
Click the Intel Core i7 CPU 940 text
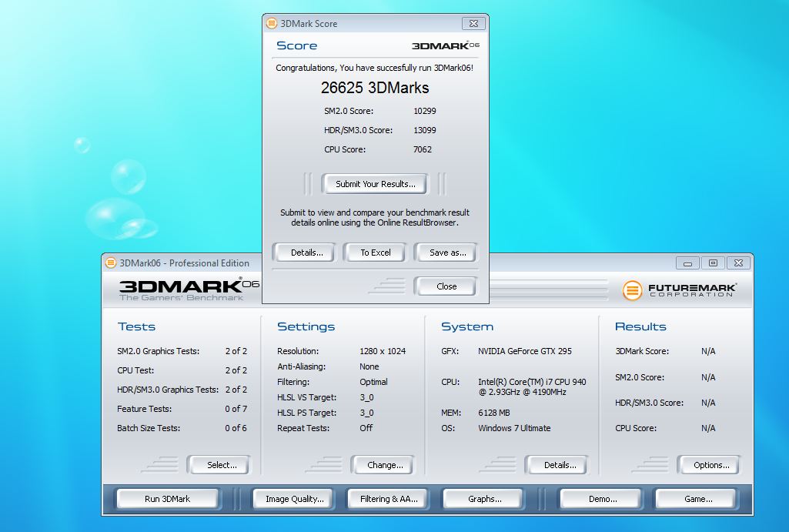click(x=532, y=386)
